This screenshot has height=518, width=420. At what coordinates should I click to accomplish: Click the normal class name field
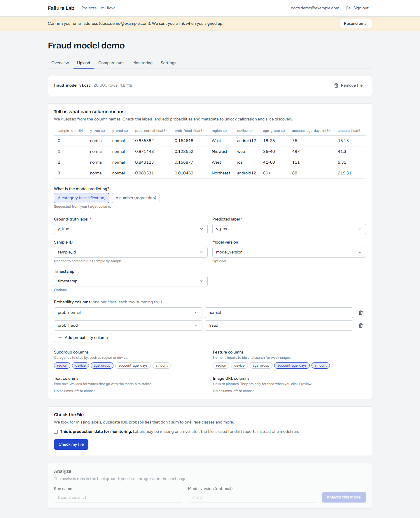pos(279,313)
